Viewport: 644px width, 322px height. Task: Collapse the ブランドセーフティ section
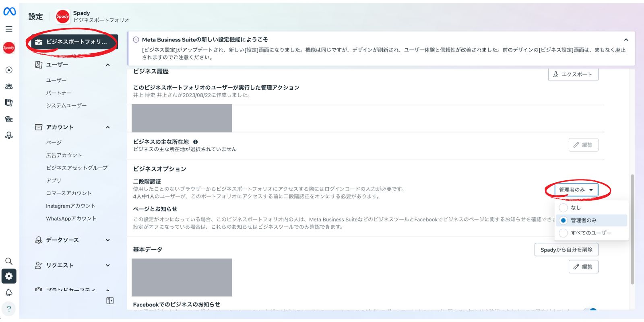tap(108, 290)
